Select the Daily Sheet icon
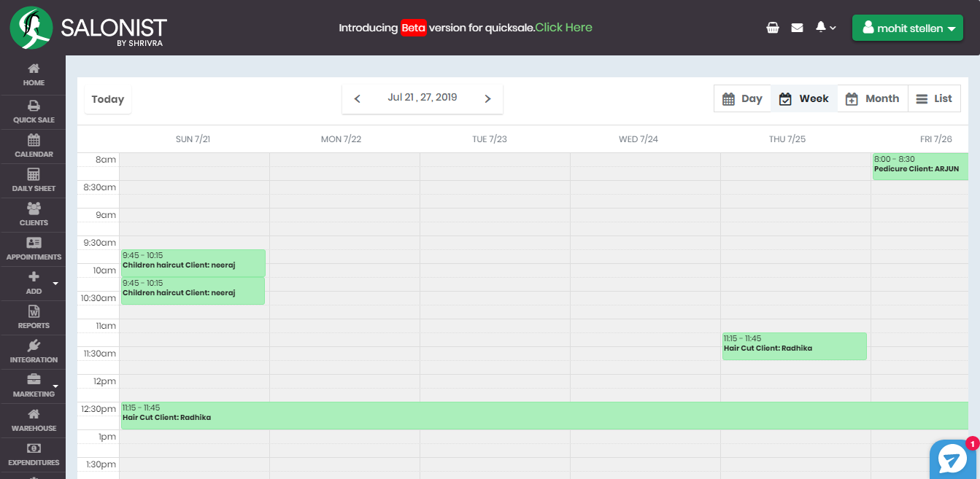Screen dimensions: 980x479 (33, 179)
